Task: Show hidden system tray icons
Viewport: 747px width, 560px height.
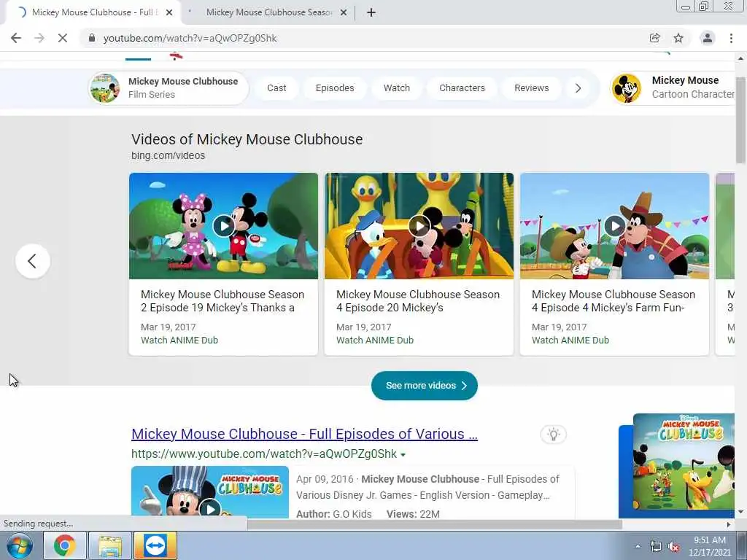Action: pos(638,546)
